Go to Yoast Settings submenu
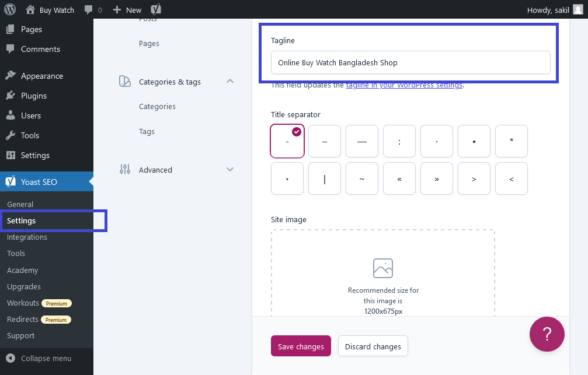Viewport: 588px width, 375px height. 22,220
